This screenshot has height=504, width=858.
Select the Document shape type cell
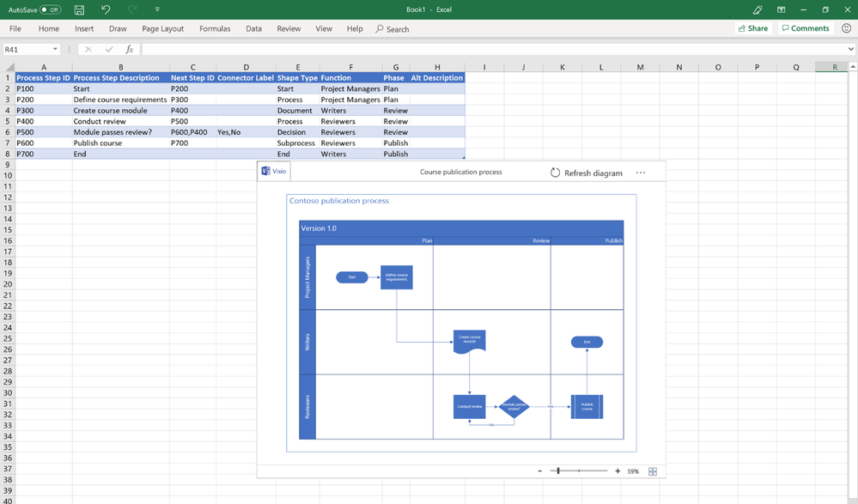[298, 111]
